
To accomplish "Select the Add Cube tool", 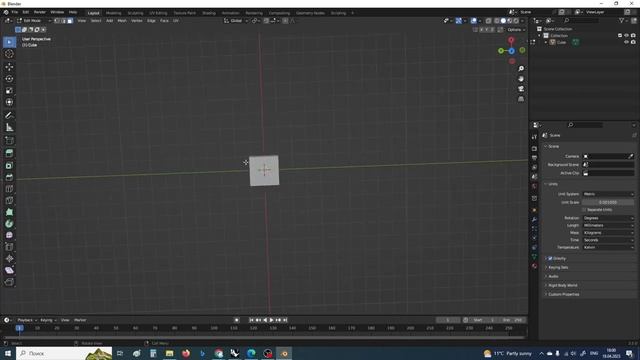I will click(9, 141).
